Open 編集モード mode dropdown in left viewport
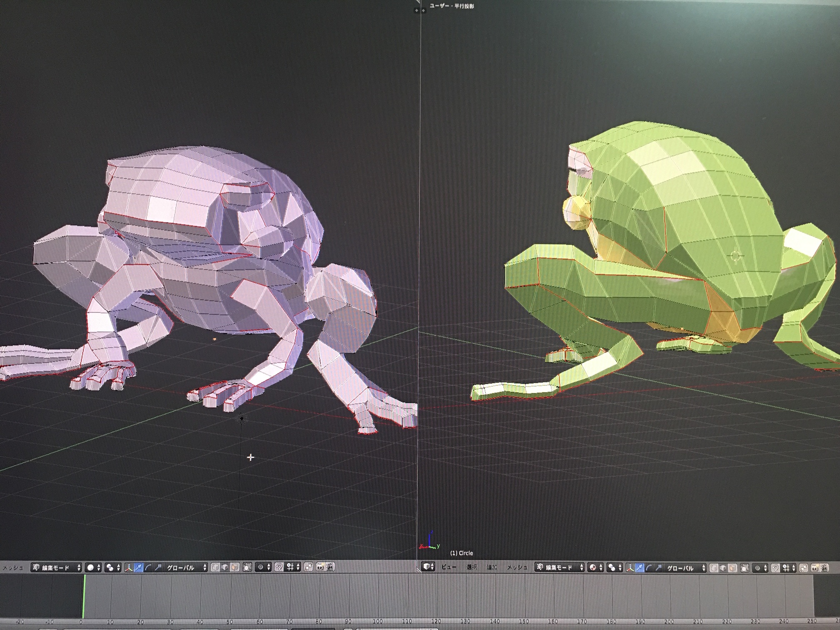The image size is (840, 630). [x=57, y=567]
